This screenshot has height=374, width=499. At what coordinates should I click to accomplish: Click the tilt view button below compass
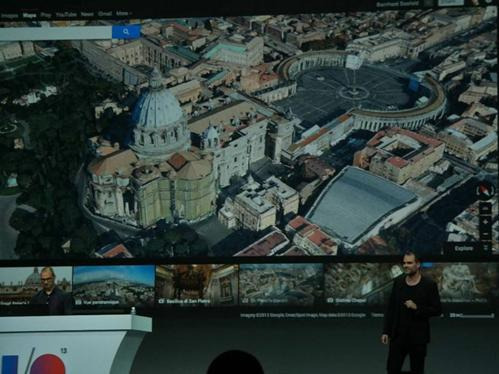point(485,208)
